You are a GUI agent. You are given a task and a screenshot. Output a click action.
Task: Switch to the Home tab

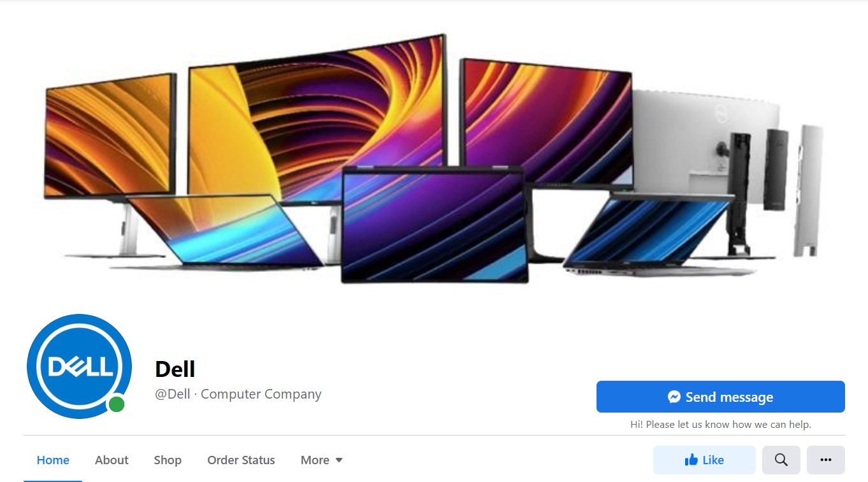53,460
